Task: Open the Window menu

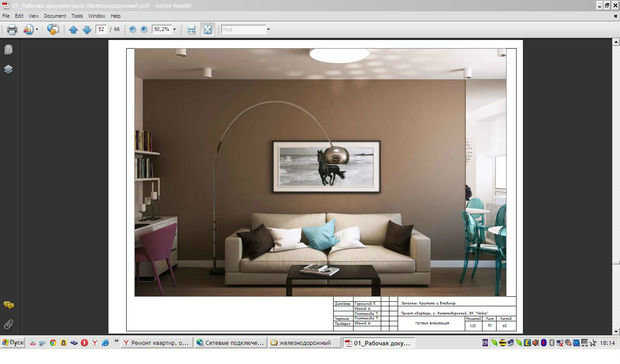Action: [96, 16]
